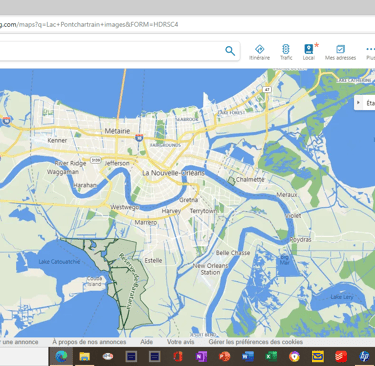Click the Métairie map label
This screenshot has height=366, width=375.
117,131
